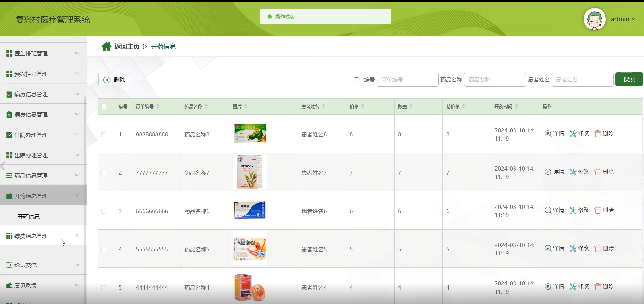This screenshot has width=644, height=304.
Task: Open the medicine image for 药品名称8
Action: (250, 133)
